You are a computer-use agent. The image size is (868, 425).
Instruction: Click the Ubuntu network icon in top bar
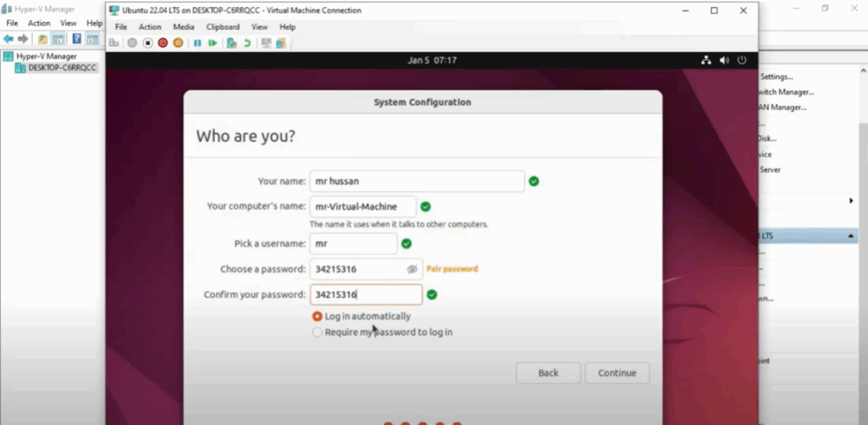pyautogui.click(x=706, y=60)
